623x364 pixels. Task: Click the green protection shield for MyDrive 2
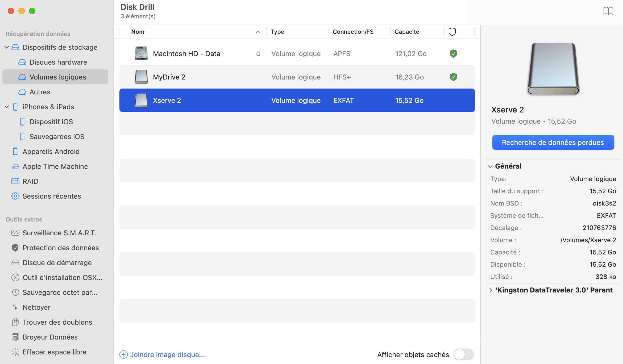tap(453, 77)
